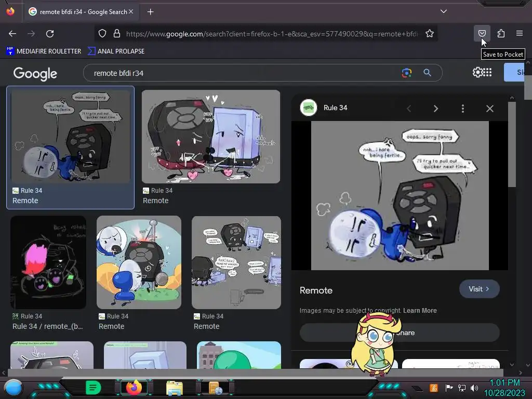Switch to Firefox on the taskbar
The width and height of the screenshot is (532, 399).
134,388
